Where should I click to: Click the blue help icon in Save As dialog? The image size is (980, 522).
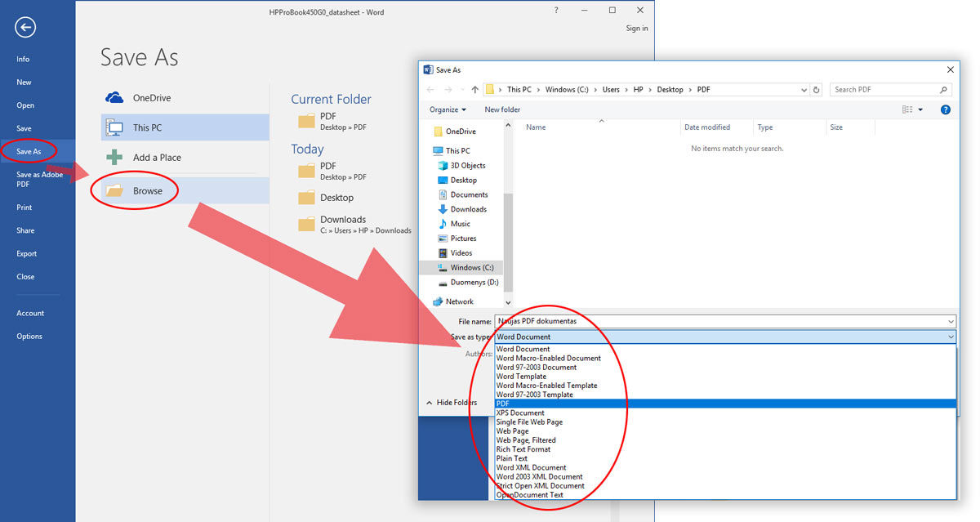[x=945, y=109]
